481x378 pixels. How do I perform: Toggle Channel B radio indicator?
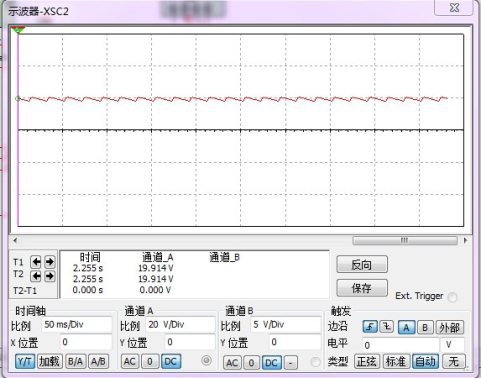(x=315, y=362)
